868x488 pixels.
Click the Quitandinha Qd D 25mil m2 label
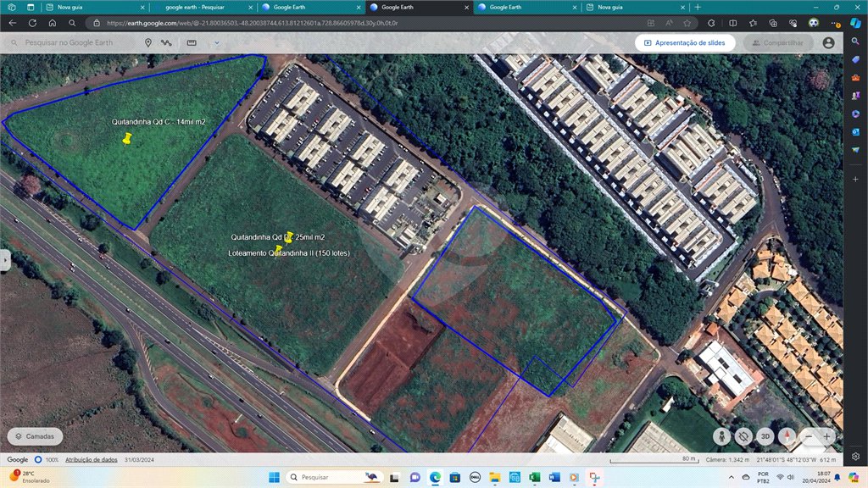(278, 237)
